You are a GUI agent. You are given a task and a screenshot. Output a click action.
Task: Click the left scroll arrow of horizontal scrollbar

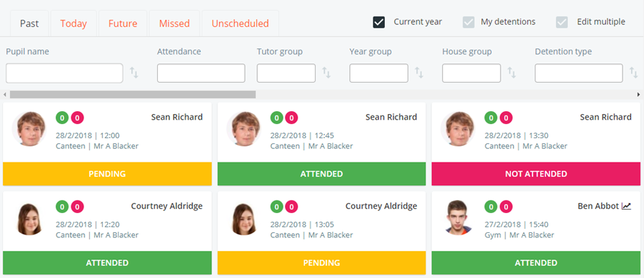[x=4, y=94]
